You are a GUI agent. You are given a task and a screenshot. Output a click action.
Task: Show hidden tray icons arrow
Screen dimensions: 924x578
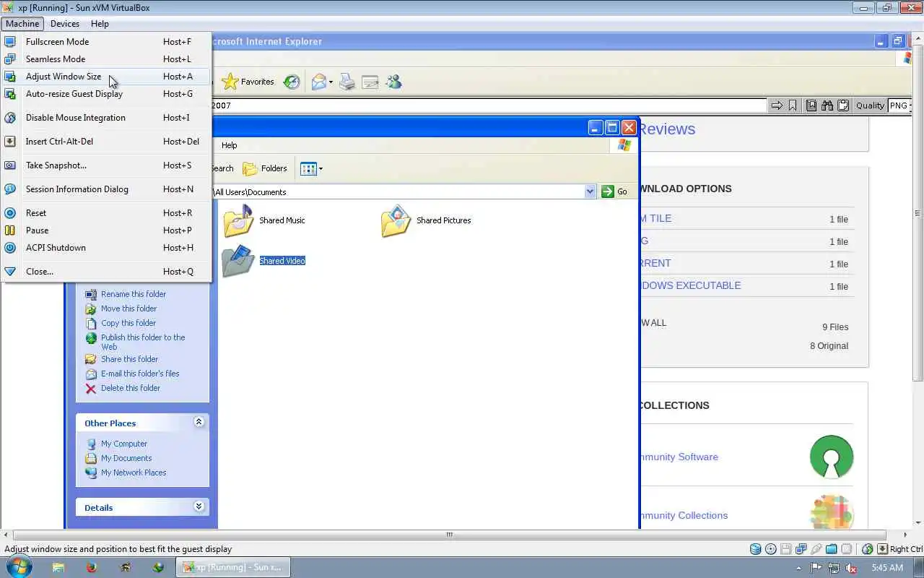(799, 568)
